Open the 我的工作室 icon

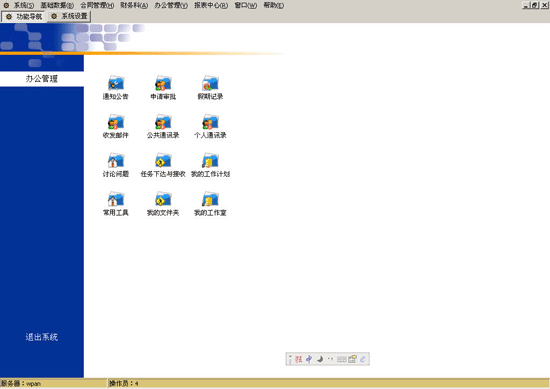210,199
